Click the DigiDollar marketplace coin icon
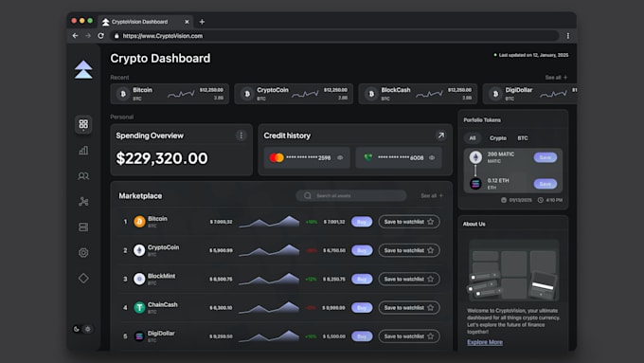The width and height of the screenshot is (644, 363). [139, 336]
